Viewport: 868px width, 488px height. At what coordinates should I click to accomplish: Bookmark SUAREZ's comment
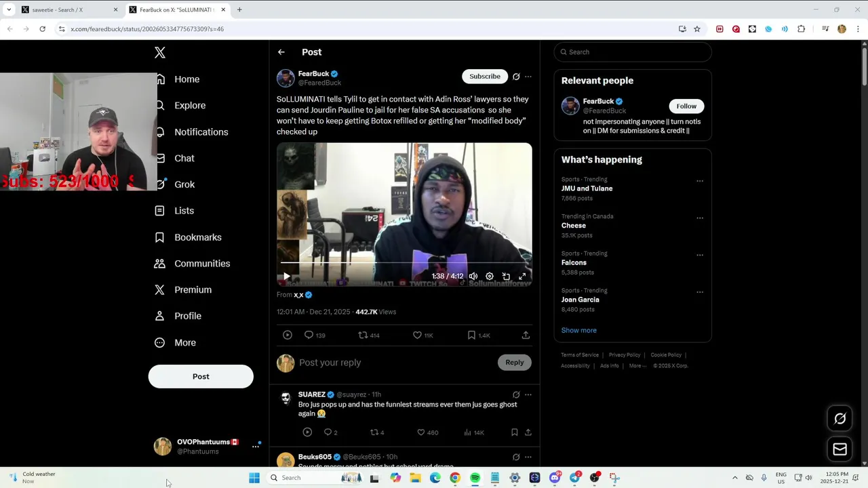(515, 432)
